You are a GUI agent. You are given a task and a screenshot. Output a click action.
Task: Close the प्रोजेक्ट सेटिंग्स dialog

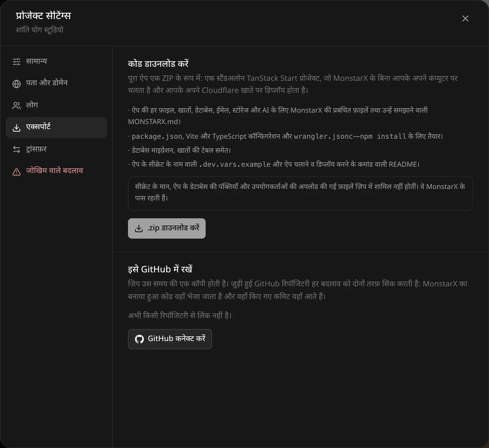coord(465,18)
